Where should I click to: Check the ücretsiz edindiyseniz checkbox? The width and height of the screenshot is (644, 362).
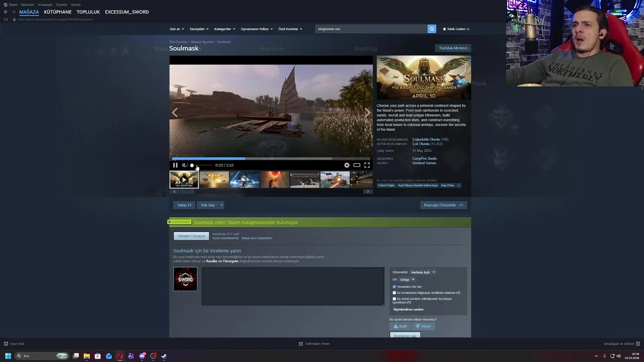(394, 299)
